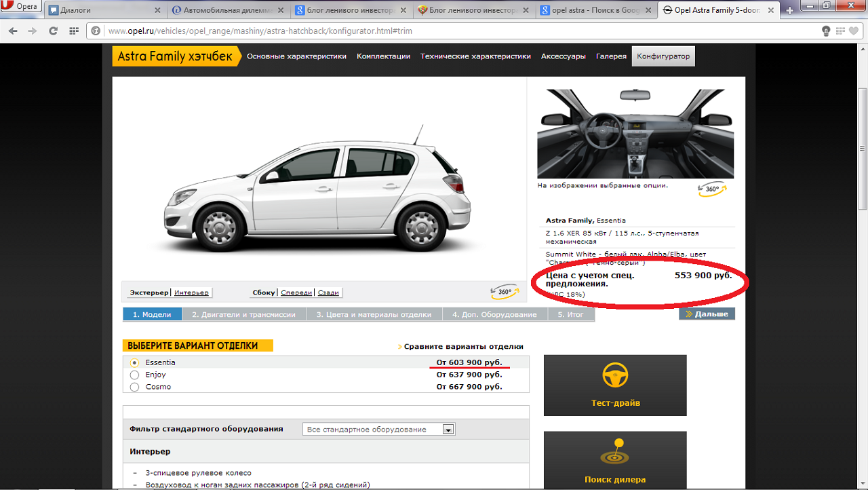Reload the page with the refresh icon
The width and height of the screenshot is (868, 490).
coord(53,31)
